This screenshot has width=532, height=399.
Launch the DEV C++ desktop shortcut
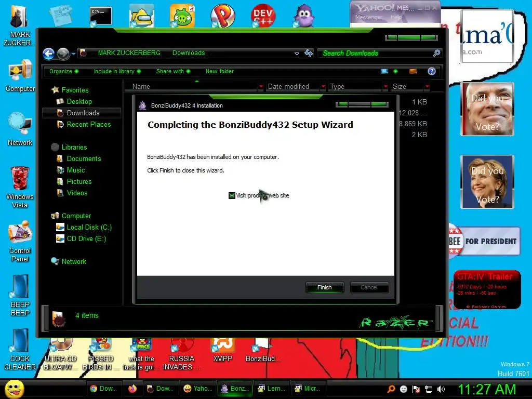(263, 16)
